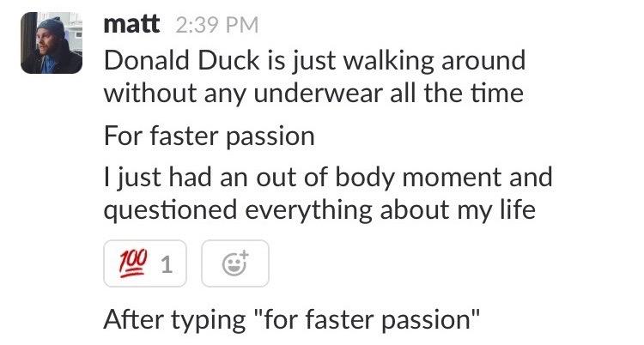Click the 2:39 PM timestamp

point(216,26)
